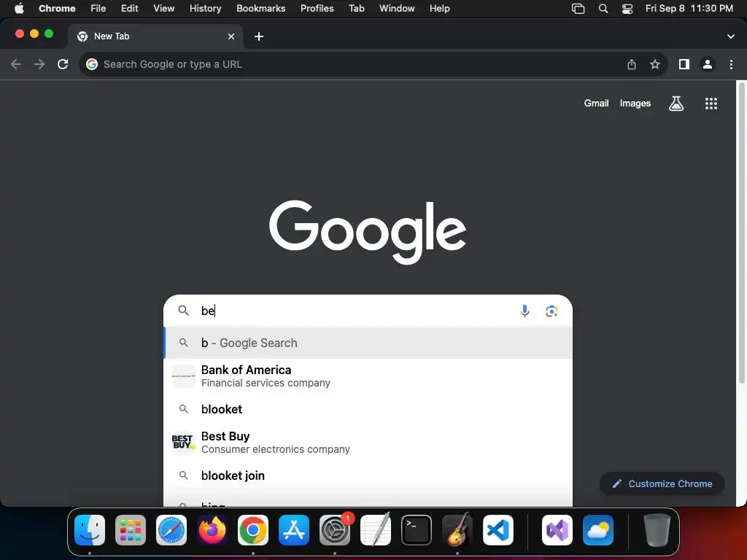Open the Google apps grid
747x560 pixels.
[x=711, y=104]
